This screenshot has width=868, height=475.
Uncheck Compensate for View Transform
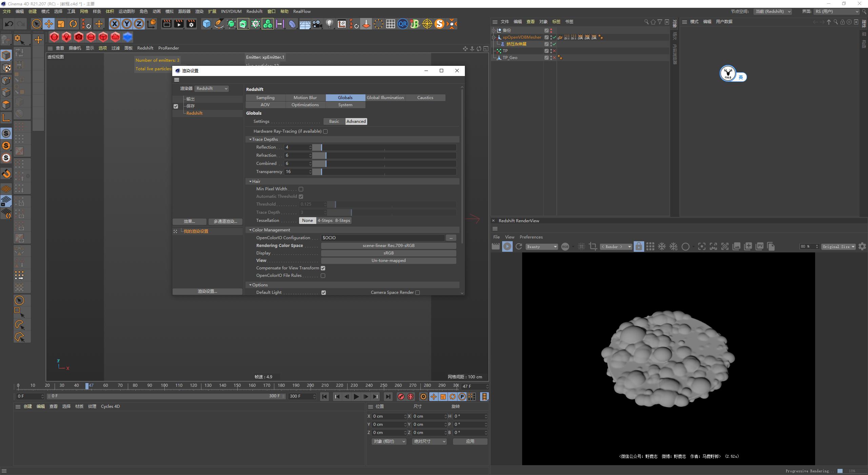(x=323, y=268)
